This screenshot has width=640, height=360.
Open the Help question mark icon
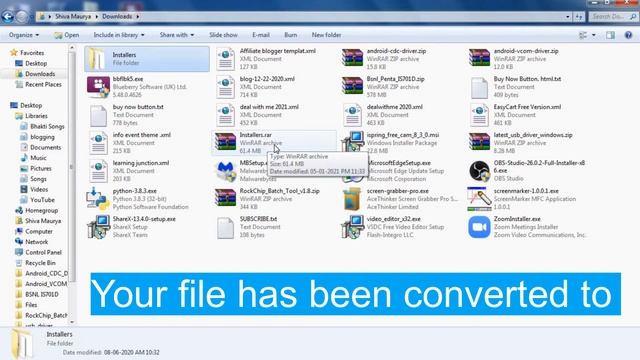[x=628, y=35]
